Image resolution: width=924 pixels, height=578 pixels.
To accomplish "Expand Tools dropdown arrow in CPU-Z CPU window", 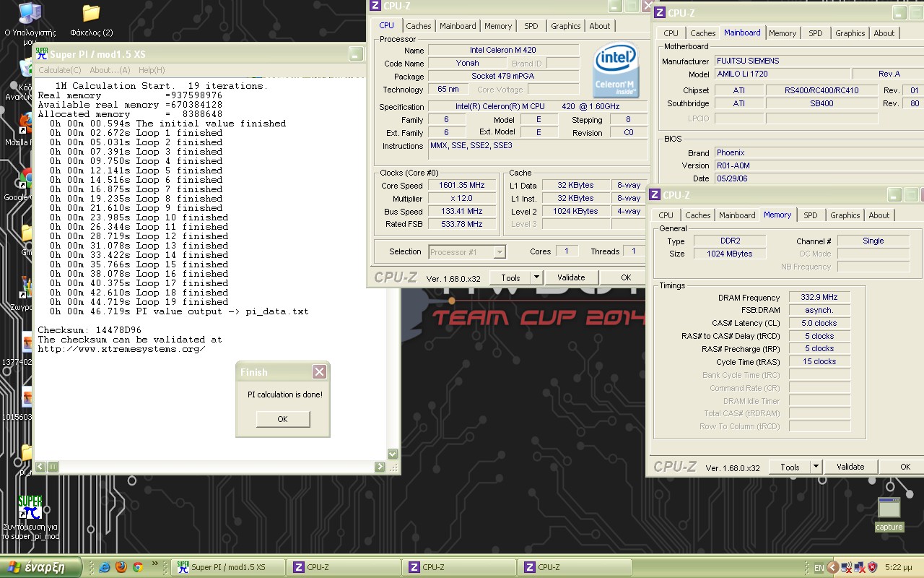I will click(536, 277).
